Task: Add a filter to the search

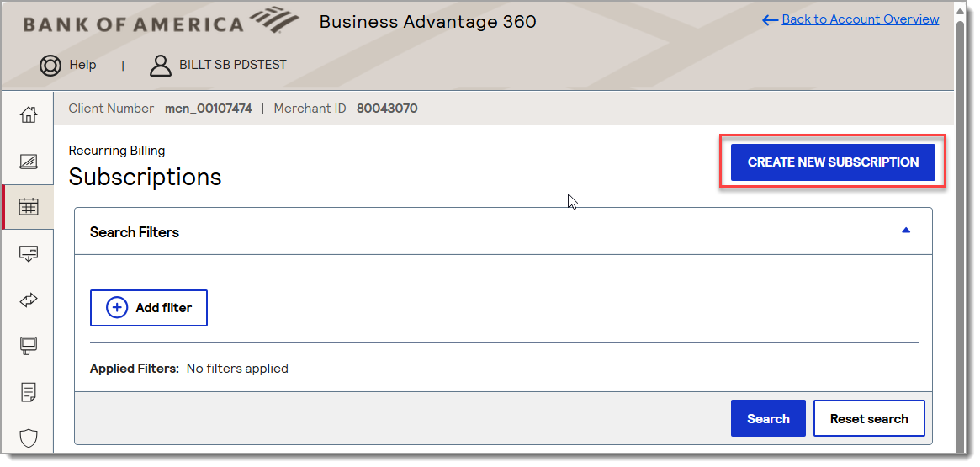Action: [x=149, y=308]
